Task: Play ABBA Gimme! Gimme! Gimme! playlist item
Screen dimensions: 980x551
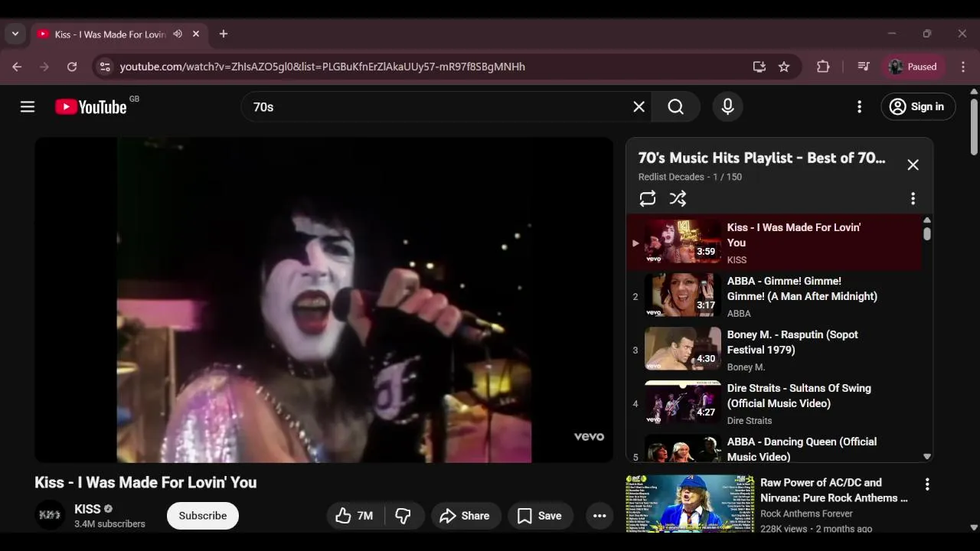Action: pos(775,296)
